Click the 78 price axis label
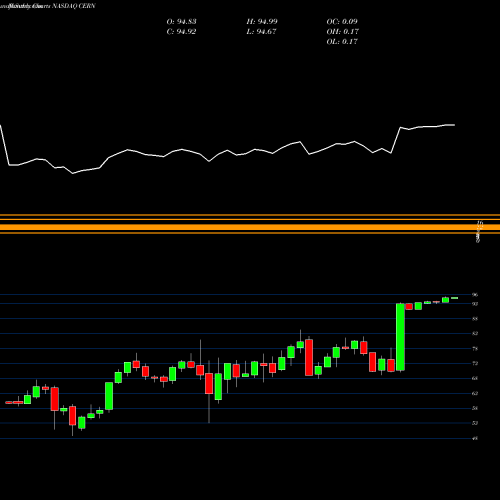Screen dimensions: 500x500 (x=475, y=349)
